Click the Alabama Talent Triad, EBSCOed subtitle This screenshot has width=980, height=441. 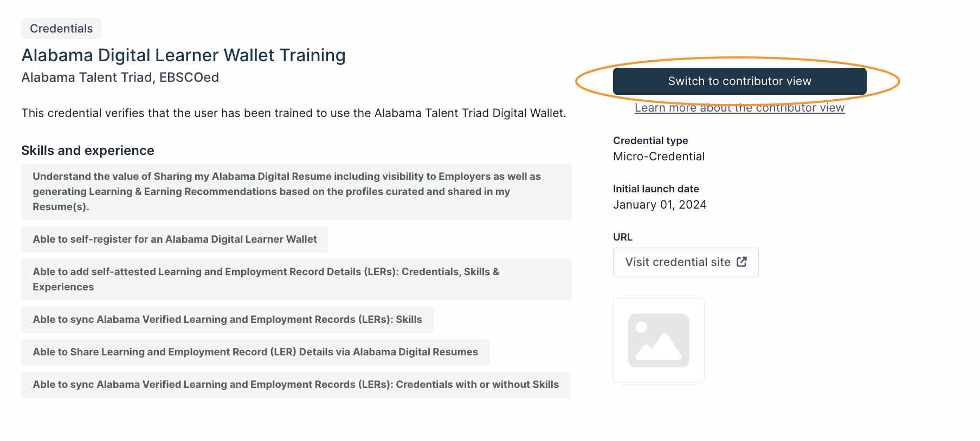(x=120, y=77)
